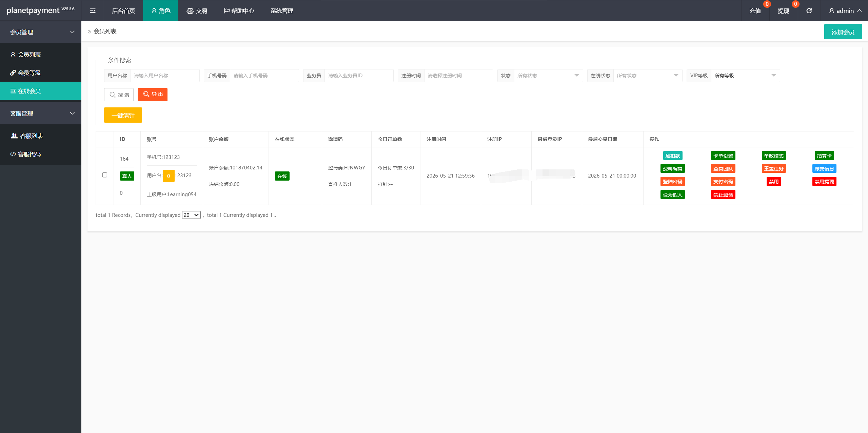
Task: Toggle the sidebar collapse hamburger icon
Action: [93, 11]
